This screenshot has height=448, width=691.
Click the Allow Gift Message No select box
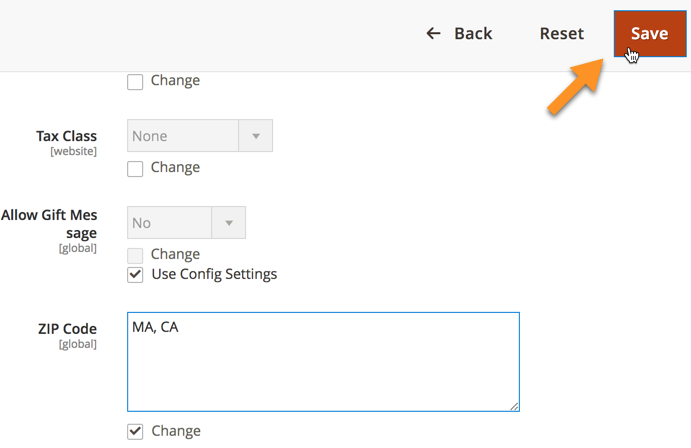click(186, 223)
